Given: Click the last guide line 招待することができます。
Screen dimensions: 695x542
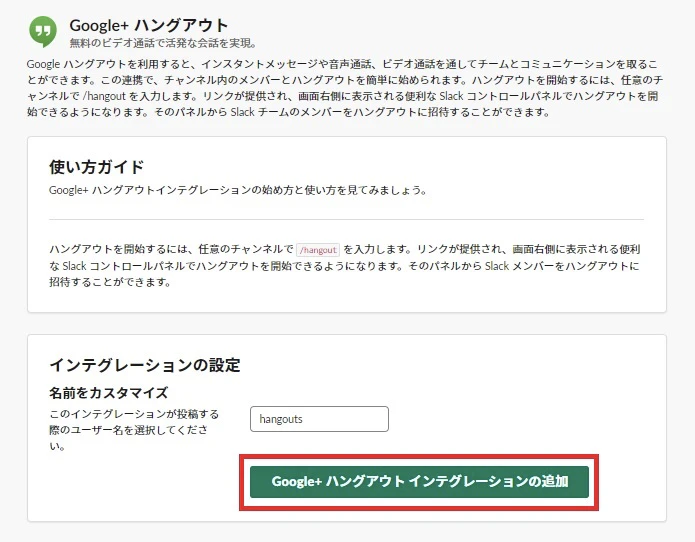Looking at the screenshot, I should click(x=110, y=282).
